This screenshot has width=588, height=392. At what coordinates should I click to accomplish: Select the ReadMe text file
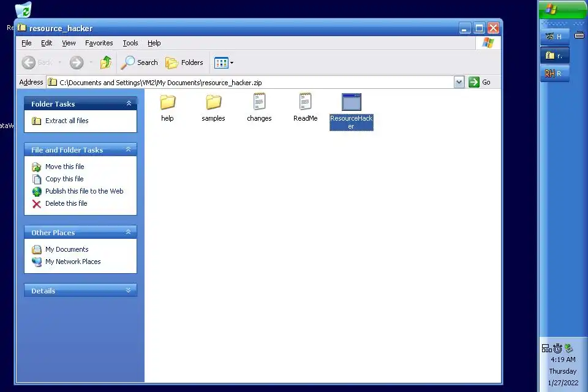[x=305, y=108]
